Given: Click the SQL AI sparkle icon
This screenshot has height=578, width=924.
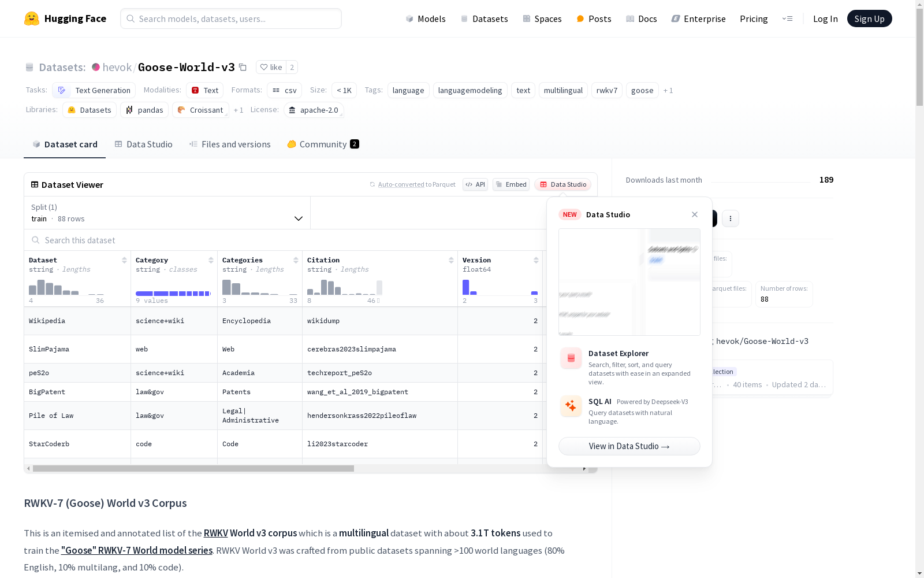Looking at the screenshot, I should point(571,406).
